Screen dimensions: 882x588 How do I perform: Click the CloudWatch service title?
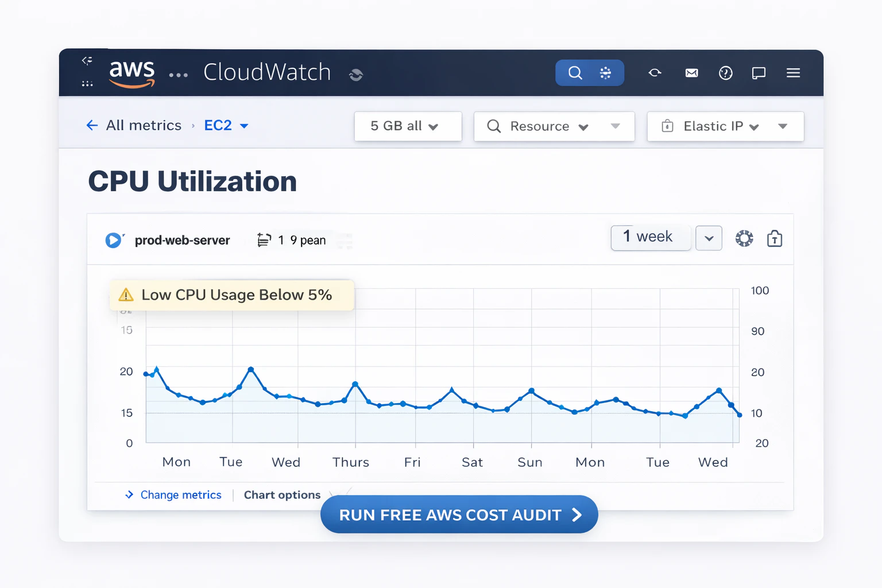[267, 72]
